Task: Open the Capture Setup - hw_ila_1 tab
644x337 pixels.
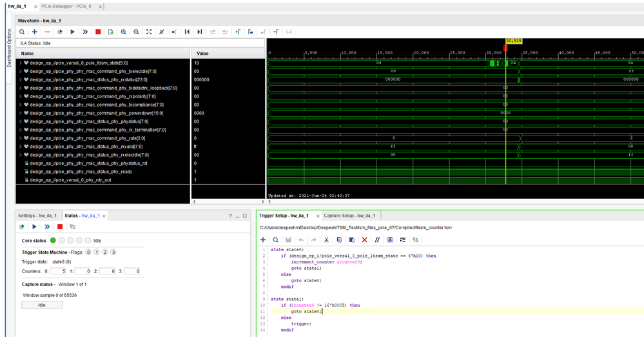Action: (350, 216)
